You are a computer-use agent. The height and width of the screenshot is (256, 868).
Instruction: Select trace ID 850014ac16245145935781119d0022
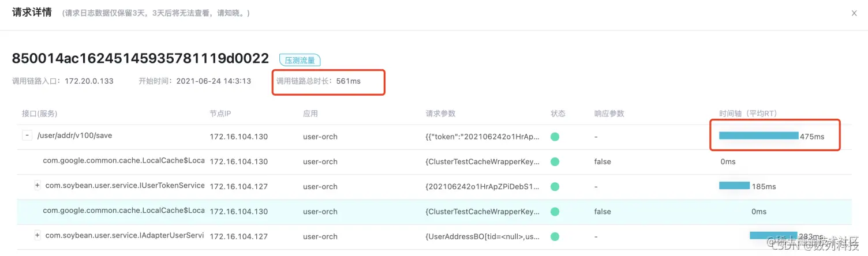140,58
